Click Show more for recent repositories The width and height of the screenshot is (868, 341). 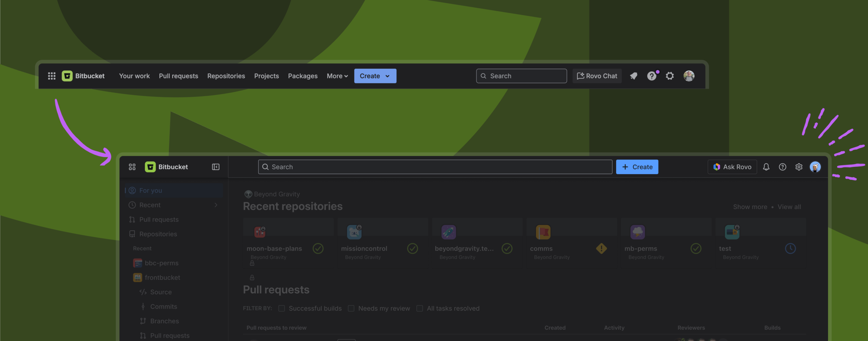[x=750, y=207]
